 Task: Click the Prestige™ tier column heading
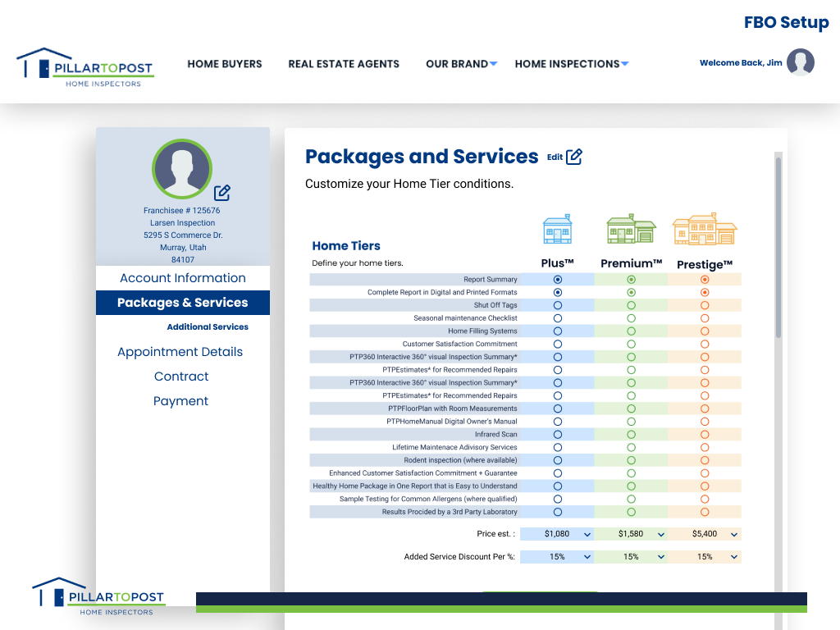(x=705, y=265)
